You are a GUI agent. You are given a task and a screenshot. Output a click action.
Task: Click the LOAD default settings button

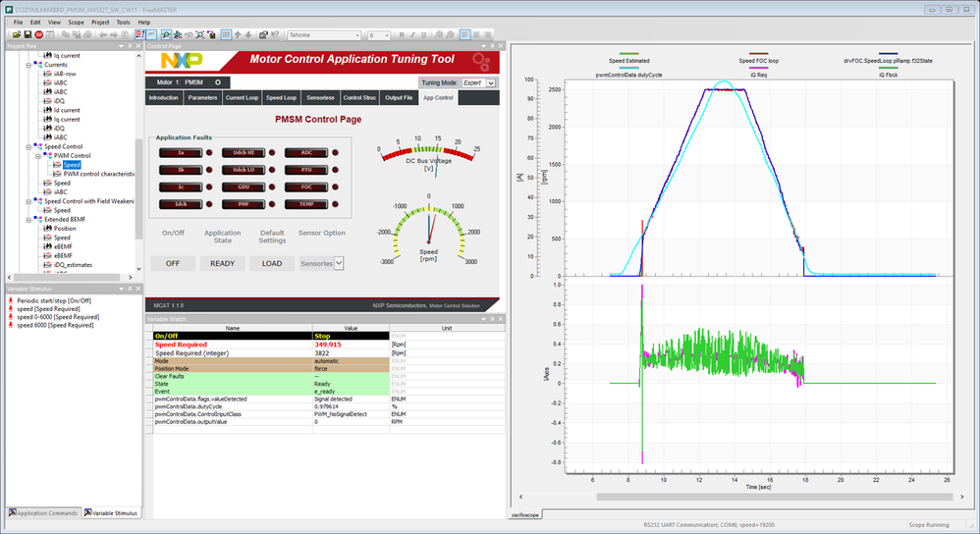point(272,264)
